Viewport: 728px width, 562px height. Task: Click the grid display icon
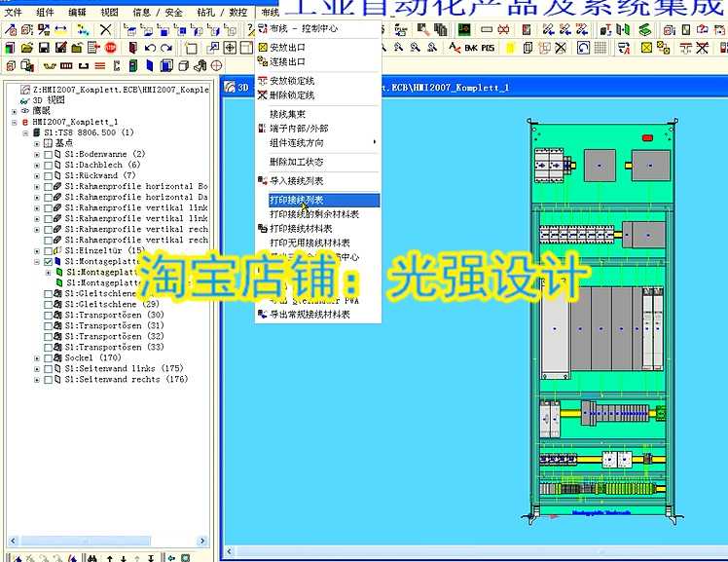[x=601, y=48]
